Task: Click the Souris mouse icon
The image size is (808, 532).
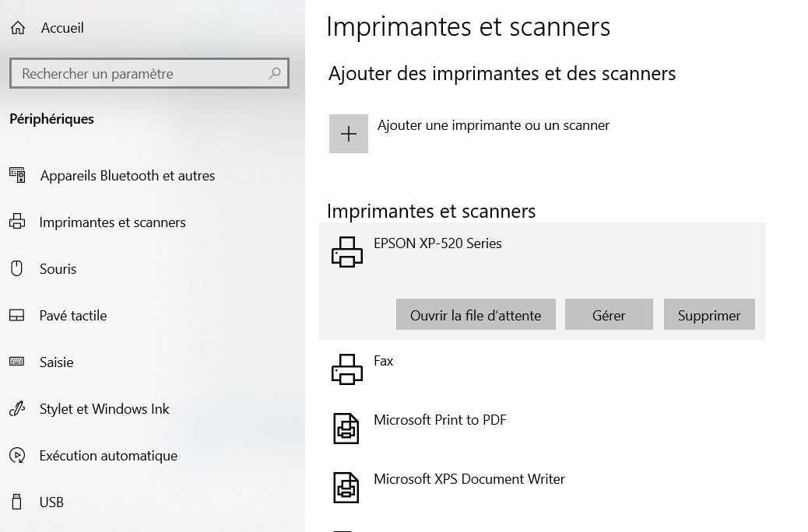Action: click(x=17, y=269)
